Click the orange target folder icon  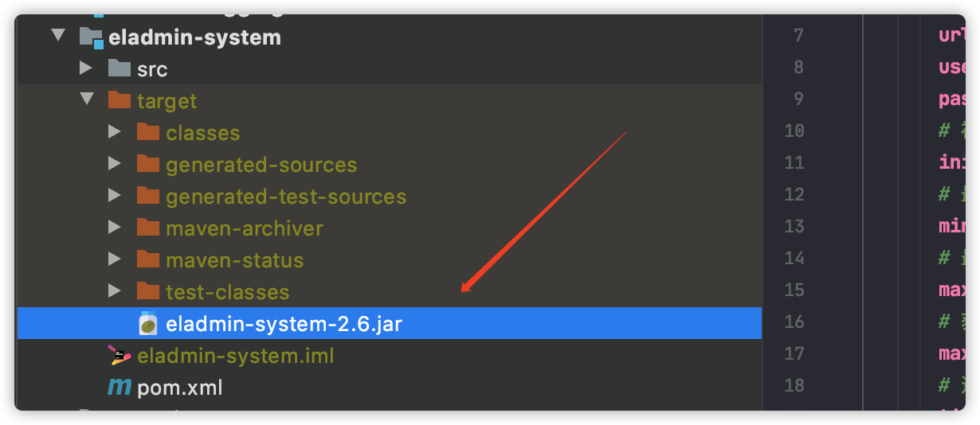[119, 100]
